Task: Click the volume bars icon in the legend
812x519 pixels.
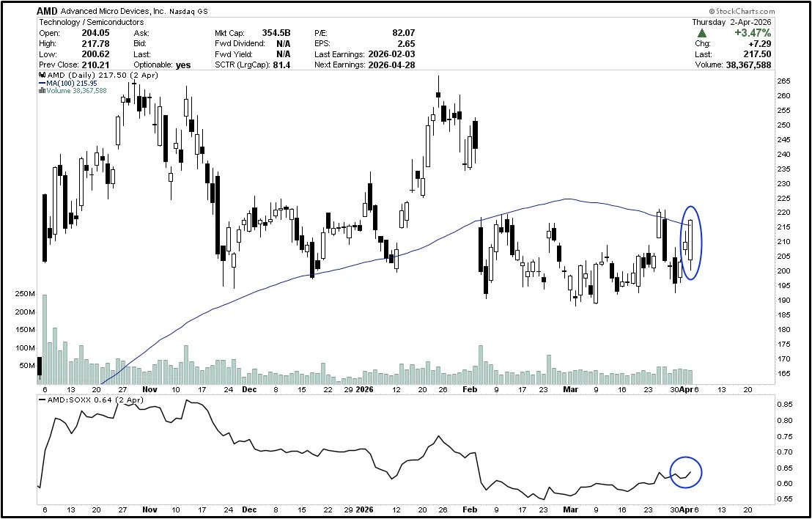Action: pos(42,90)
